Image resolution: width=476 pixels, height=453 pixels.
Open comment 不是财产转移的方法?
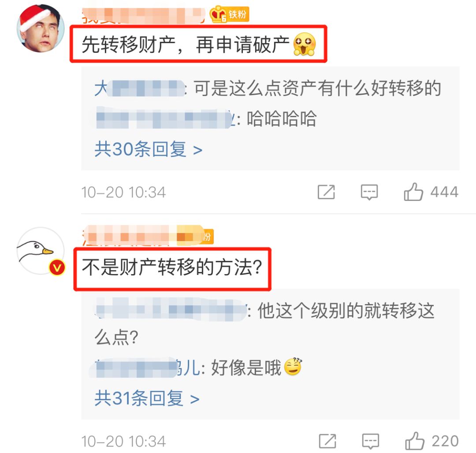[172, 267]
